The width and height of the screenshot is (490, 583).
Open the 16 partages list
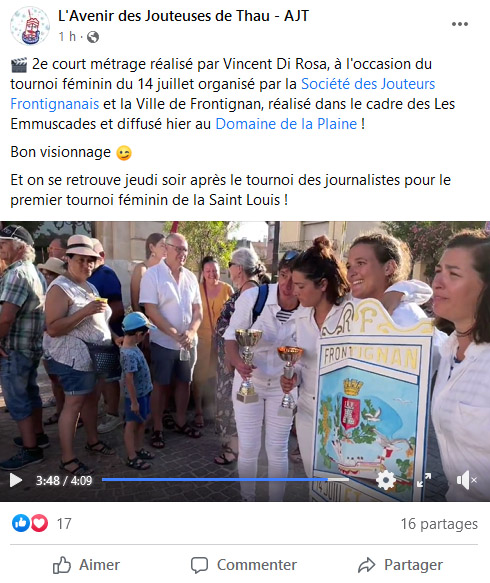coord(439,524)
